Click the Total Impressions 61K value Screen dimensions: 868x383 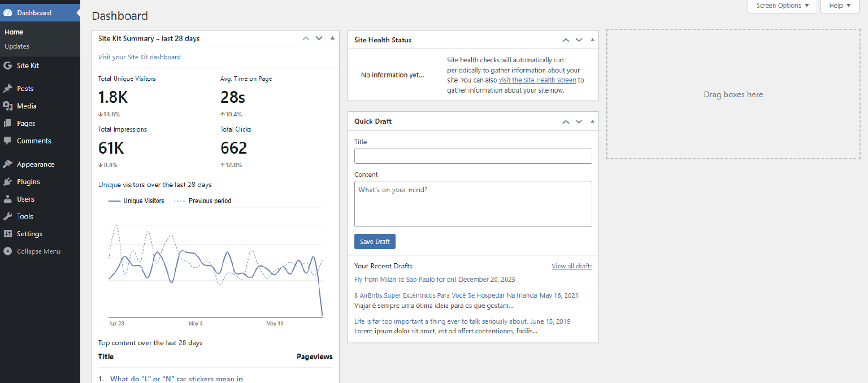click(x=111, y=148)
